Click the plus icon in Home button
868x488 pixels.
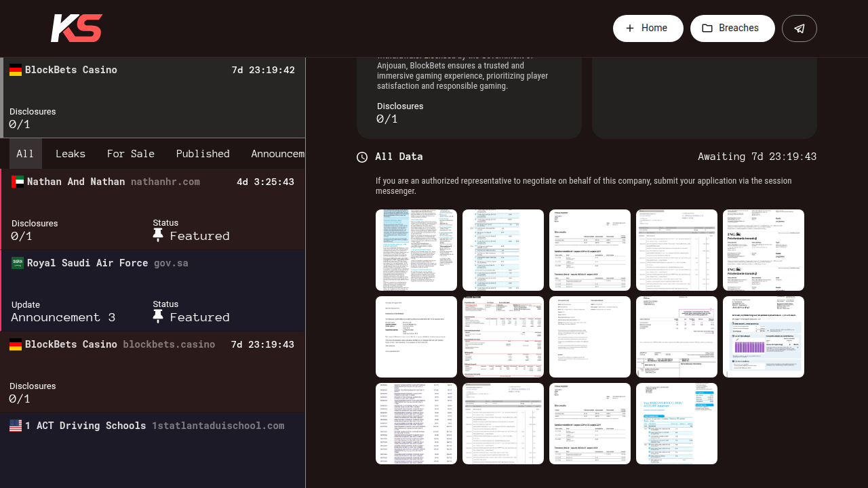(x=630, y=28)
